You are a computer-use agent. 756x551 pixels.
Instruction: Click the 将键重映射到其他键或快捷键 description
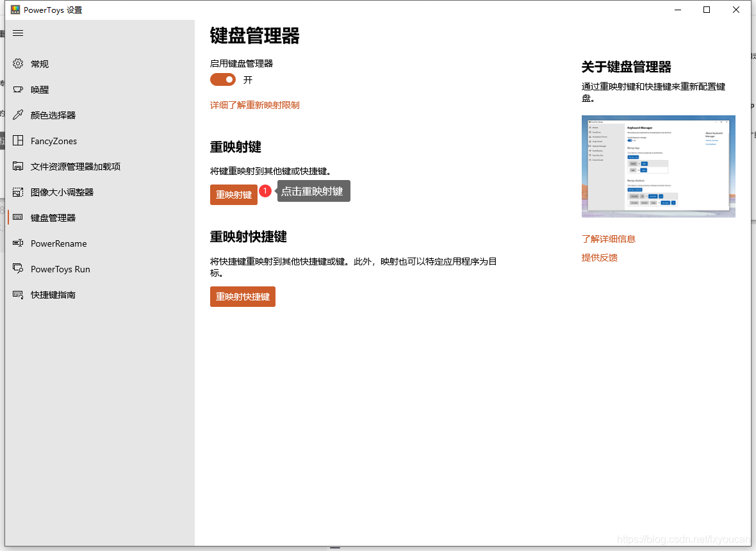pyautogui.click(x=270, y=171)
